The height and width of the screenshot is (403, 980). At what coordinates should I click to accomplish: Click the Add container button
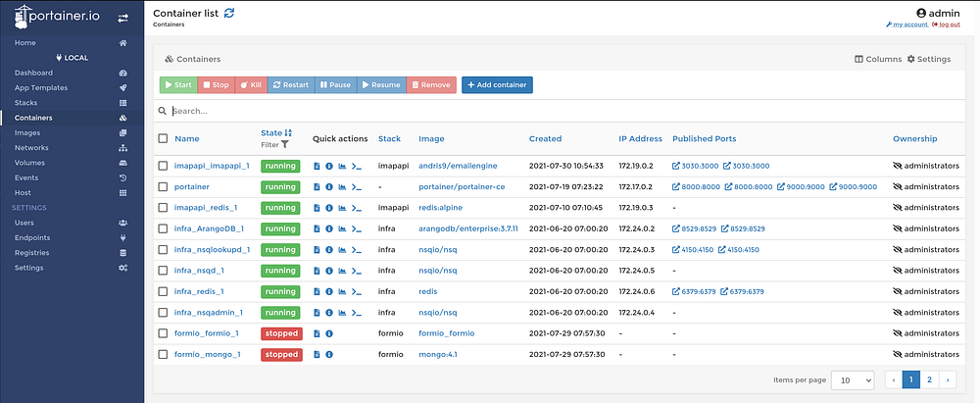(x=497, y=85)
